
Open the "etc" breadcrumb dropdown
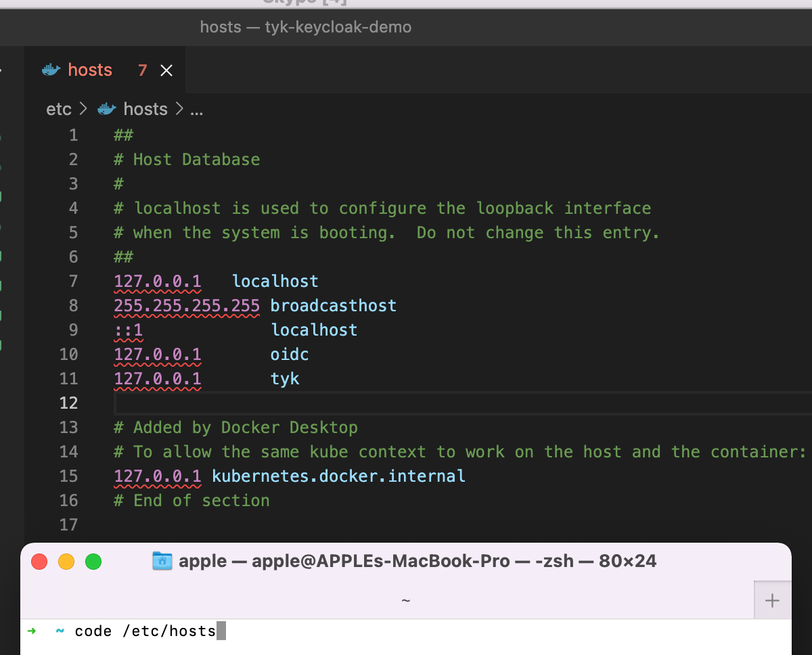[58, 109]
